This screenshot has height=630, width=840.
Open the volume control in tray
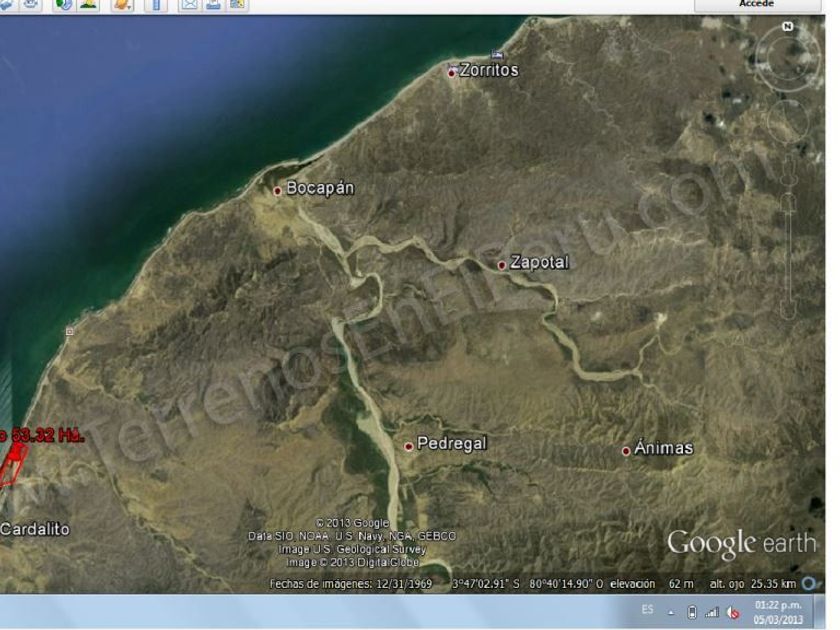tap(733, 612)
